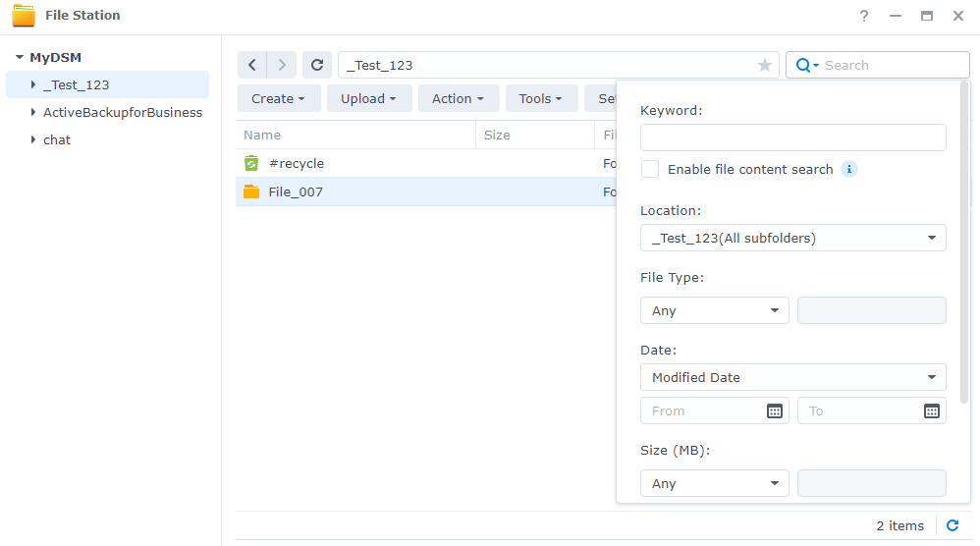Image resolution: width=980 pixels, height=546 pixels.
Task: Click the 2 items status text
Action: point(900,526)
